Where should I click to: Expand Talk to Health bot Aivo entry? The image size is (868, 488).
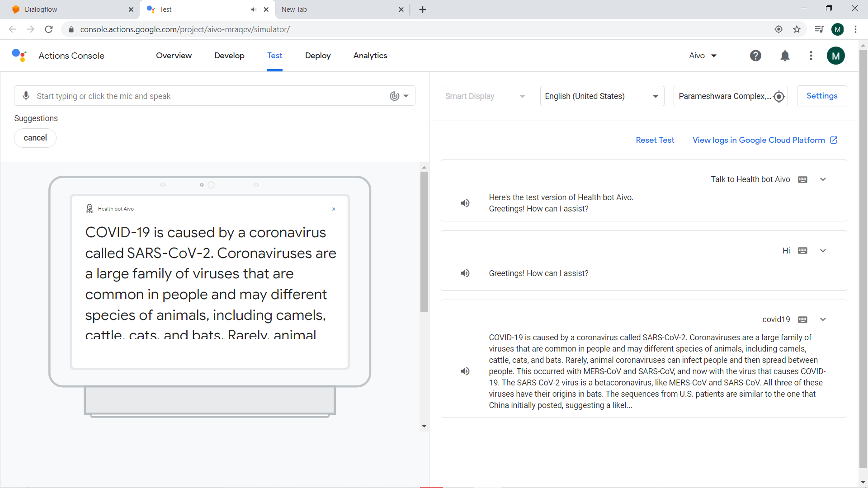click(823, 179)
